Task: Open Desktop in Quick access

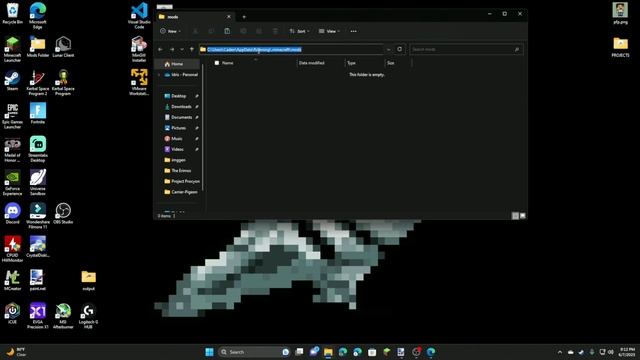Action: 179,96
